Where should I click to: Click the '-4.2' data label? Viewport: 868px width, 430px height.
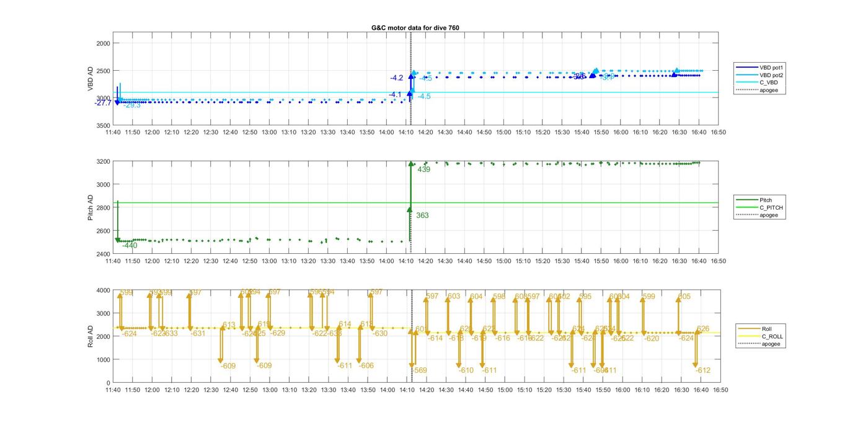click(397, 78)
